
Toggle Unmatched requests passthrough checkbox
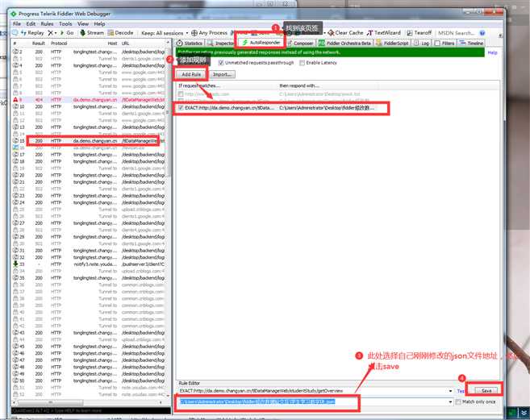coord(221,63)
